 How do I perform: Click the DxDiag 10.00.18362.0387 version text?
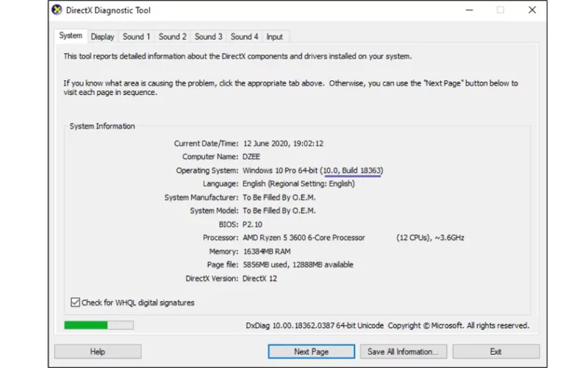click(x=315, y=325)
